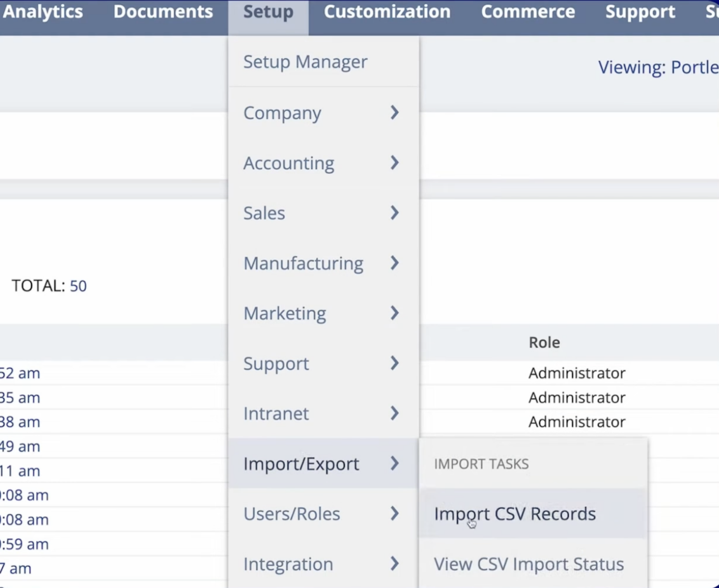Select Setup Manager from the Setup menu
Image resolution: width=719 pixels, height=588 pixels.
click(x=305, y=62)
